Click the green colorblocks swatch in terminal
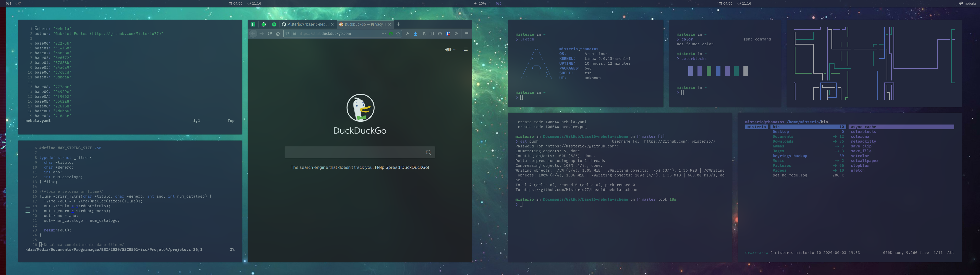Viewport: 980px width, 275px height. 709,71
